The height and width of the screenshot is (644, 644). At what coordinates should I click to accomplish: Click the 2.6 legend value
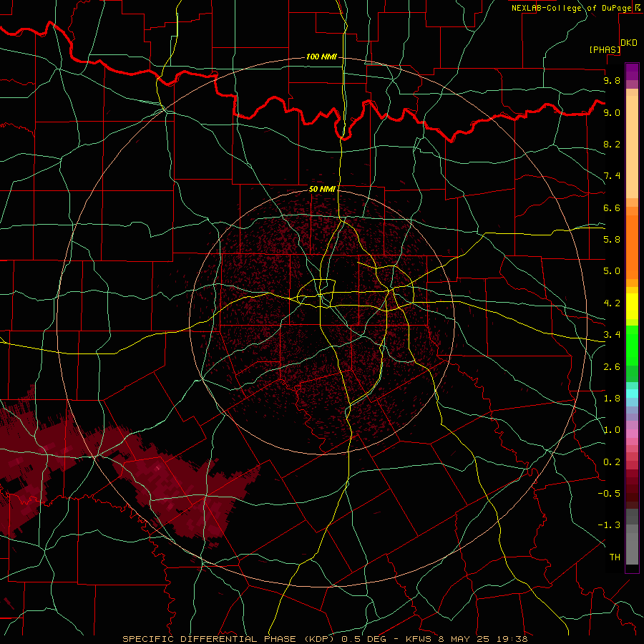click(x=612, y=367)
